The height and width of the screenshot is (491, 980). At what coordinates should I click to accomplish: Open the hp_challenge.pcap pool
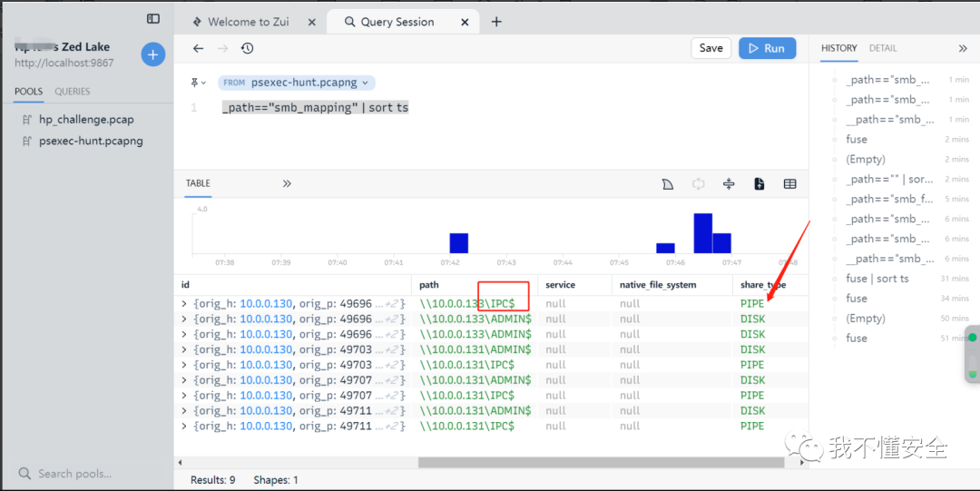pos(86,120)
